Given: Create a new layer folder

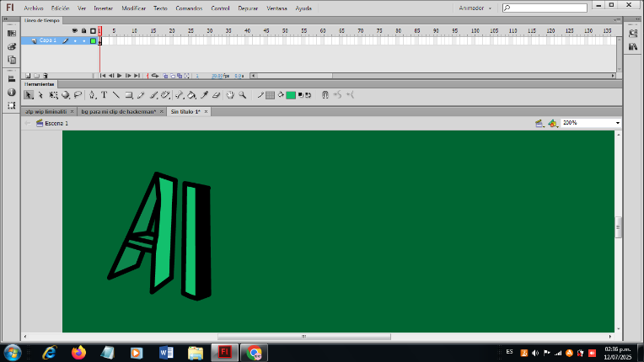Looking at the screenshot, I should [36, 76].
